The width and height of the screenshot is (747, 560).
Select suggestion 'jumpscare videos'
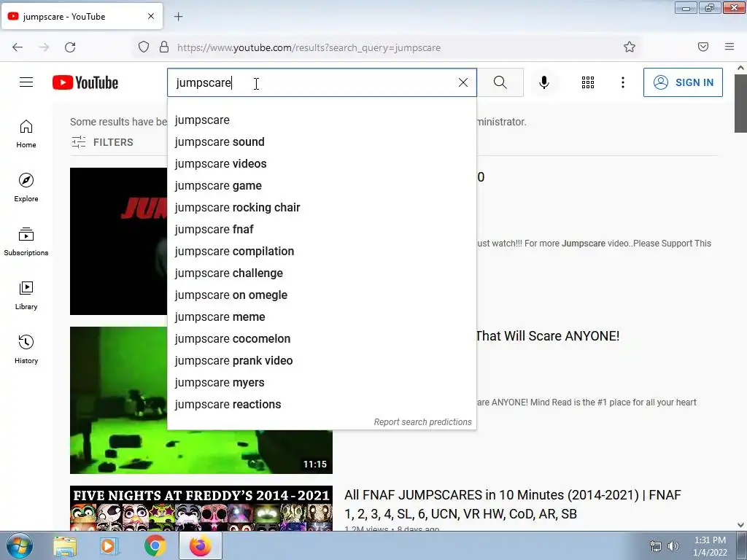322,164
